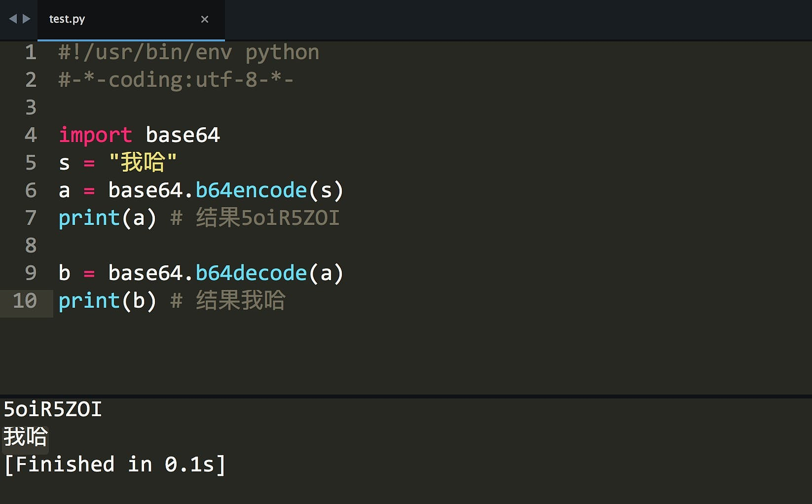Screen dimensions: 812x504
Task: Click line number 1 in the gutter
Action: click(x=31, y=52)
